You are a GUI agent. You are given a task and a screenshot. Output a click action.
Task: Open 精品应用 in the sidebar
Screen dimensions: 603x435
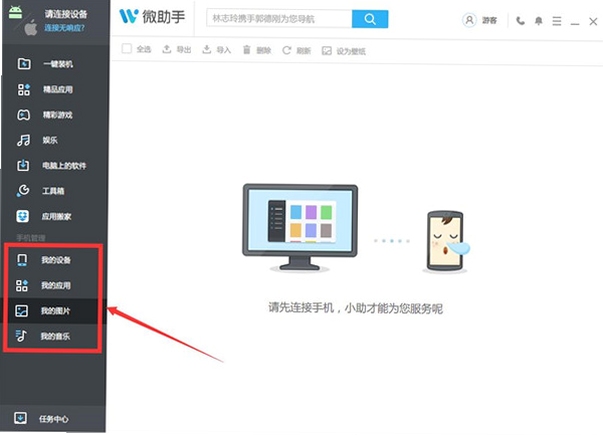pyautogui.click(x=54, y=89)
